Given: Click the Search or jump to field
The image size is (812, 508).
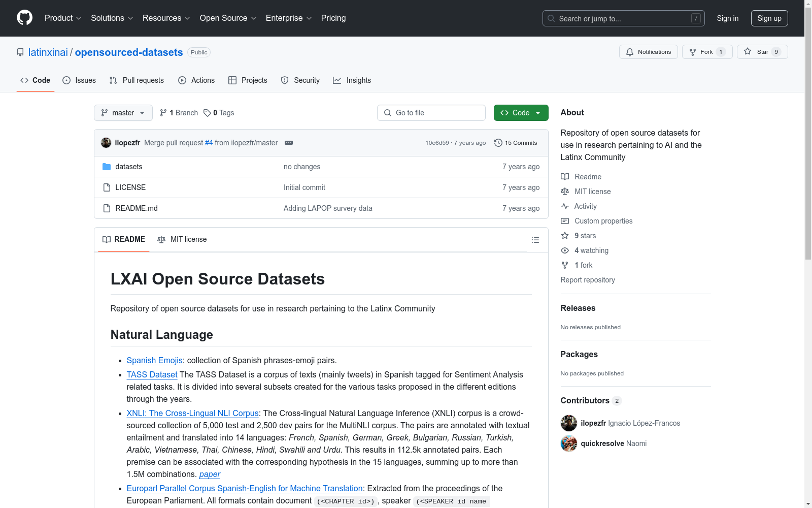Looking at the screenshot, I should [x=624, y=18].
